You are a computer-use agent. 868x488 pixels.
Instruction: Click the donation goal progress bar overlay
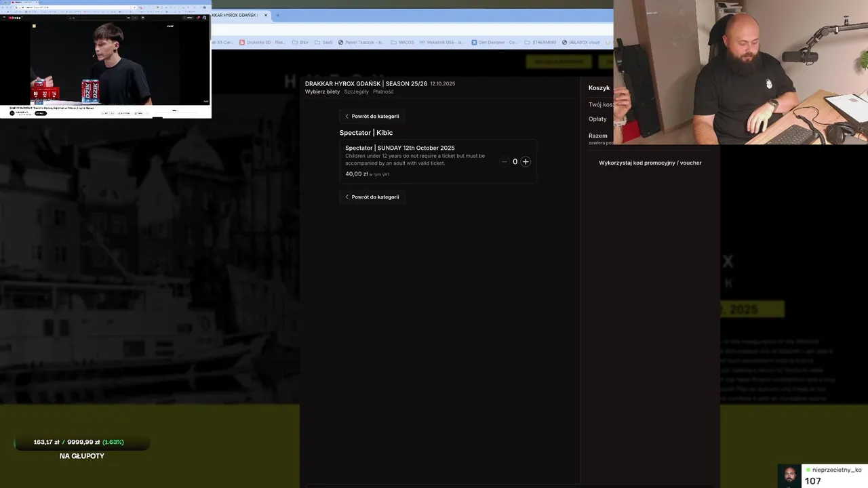coord(82,443)
